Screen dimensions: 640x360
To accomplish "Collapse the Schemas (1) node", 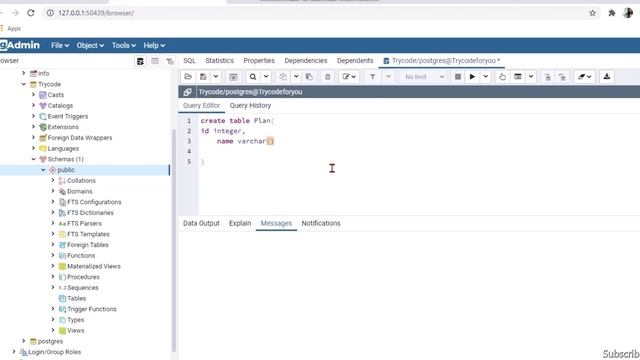I will (x=33, y=159).
